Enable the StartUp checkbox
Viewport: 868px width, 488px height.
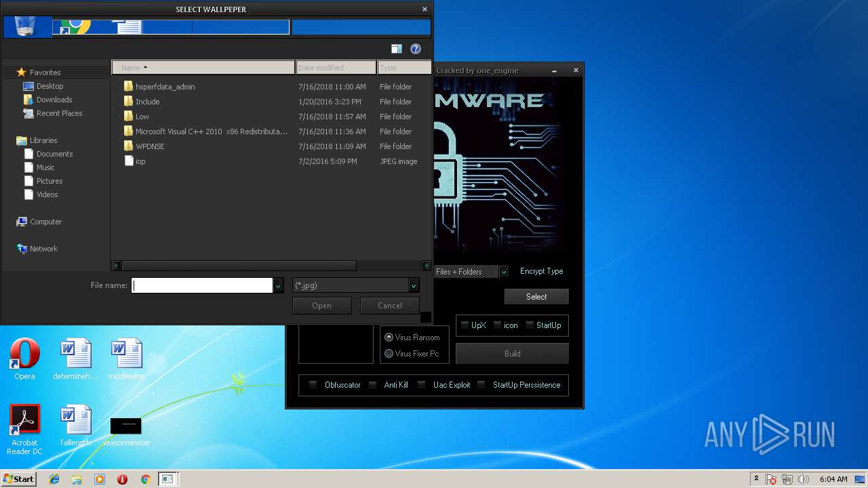coord(530,325)
